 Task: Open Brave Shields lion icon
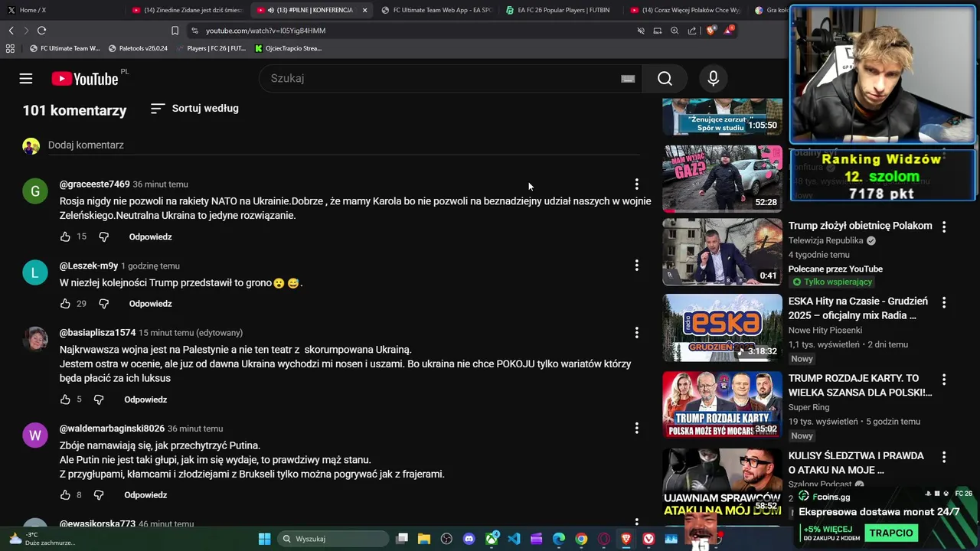[710, 31]
